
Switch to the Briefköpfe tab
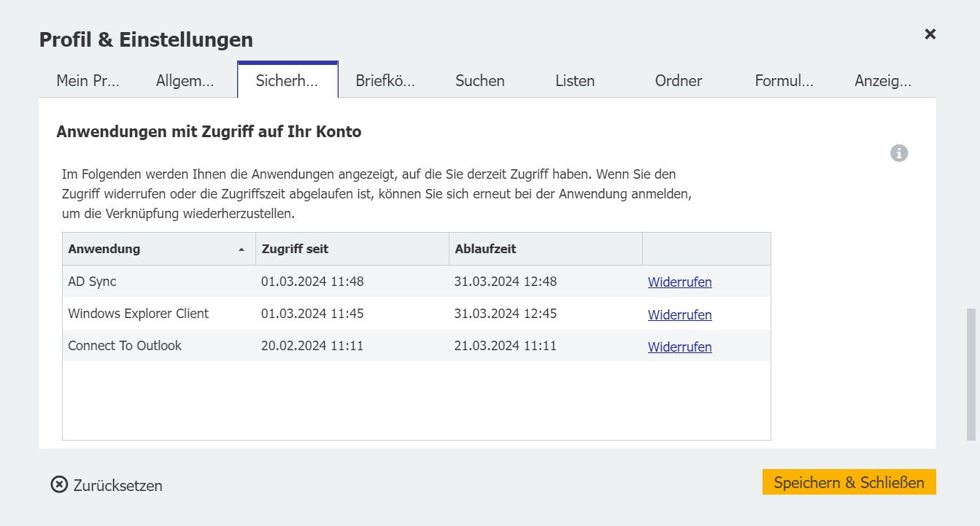click(x=385, y=80)
